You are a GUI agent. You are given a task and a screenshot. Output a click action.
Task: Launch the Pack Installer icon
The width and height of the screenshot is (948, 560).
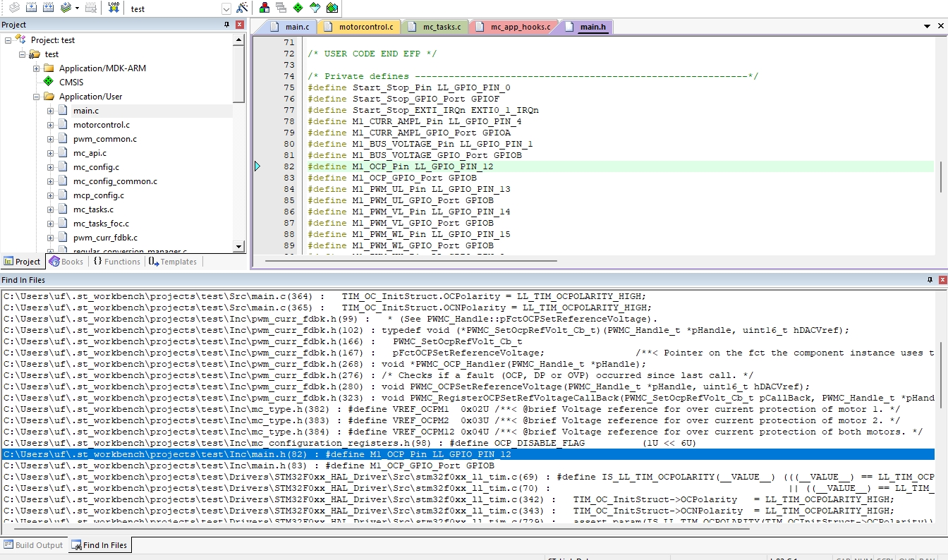pos(330,8)
